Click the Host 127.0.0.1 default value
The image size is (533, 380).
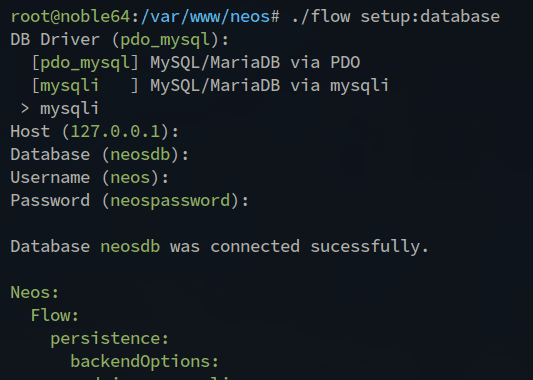click(115, 132)
